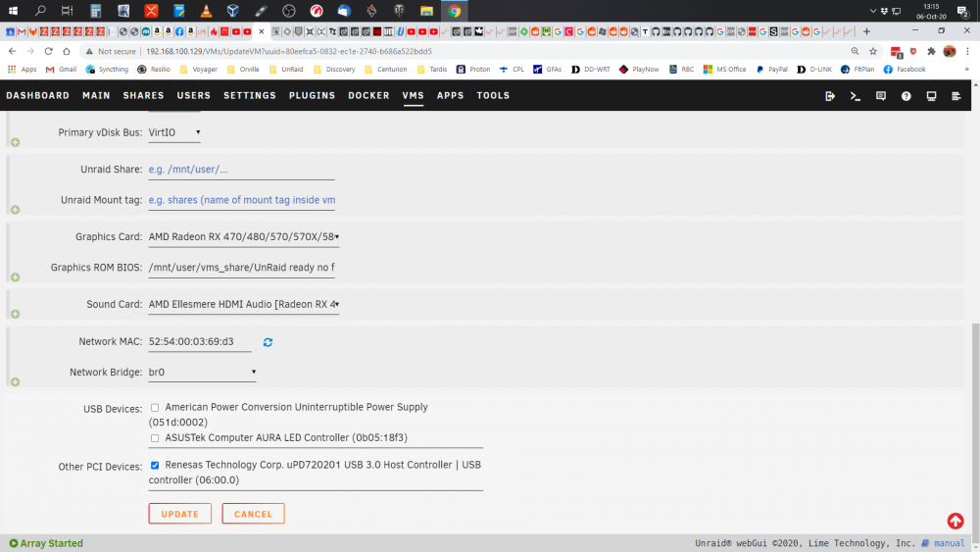Open the Network Bridge dropdown
This screenshot has width=980, height=552.
(x=203, y=372)
